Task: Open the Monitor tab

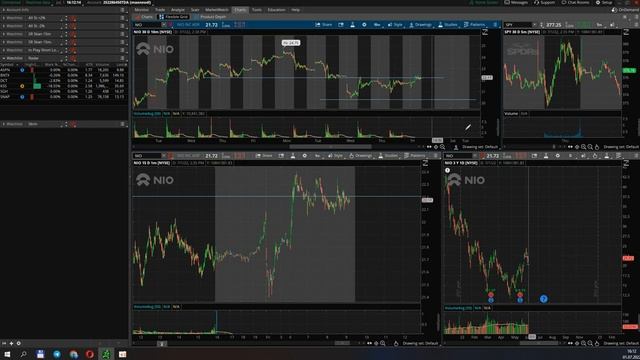Action: click(x=142, y=9)
